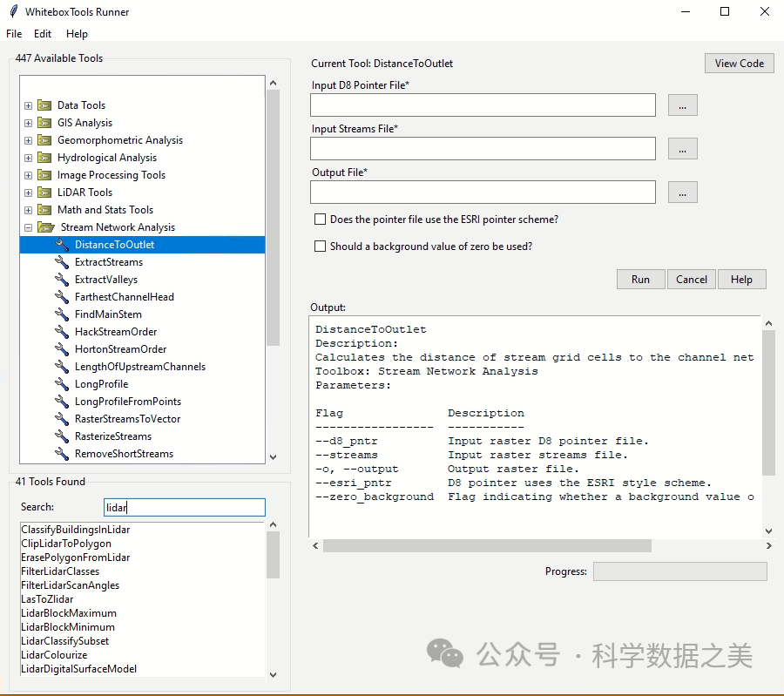Viewport: 784px width, 696px height.
Task: Click the wrench icon beside ExtractValleys
Action: point(61,280)
